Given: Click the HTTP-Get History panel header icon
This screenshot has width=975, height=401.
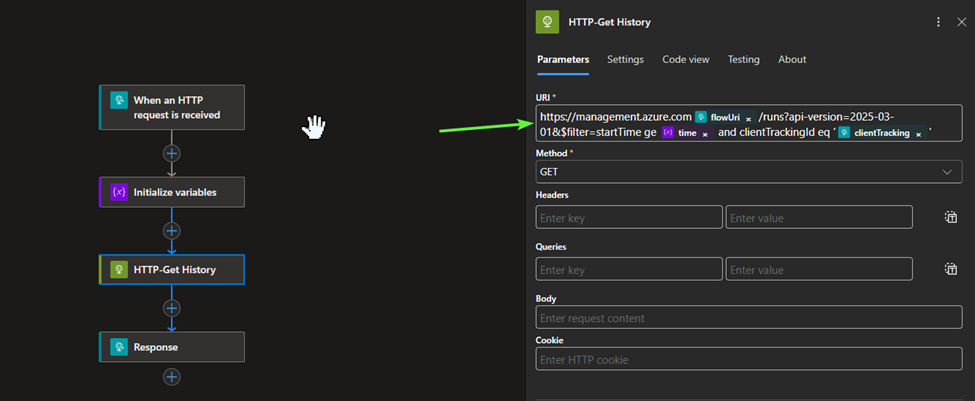Looking at the screenshot, I should click(x=547, y=22).
